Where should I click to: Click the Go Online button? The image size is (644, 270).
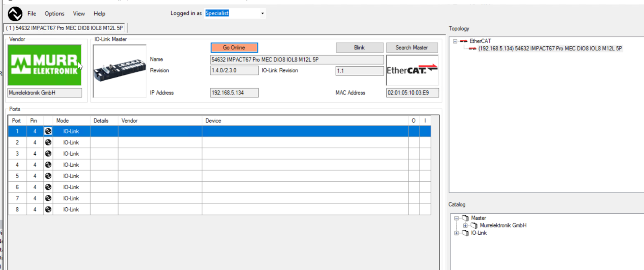pyautogui.click(x=234, y=47)
